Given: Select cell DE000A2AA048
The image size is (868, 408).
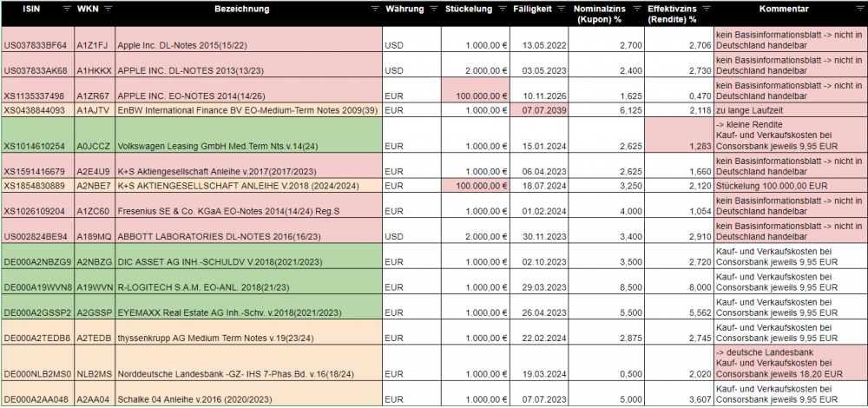Looking at the screenshot, I should [37, 393].
